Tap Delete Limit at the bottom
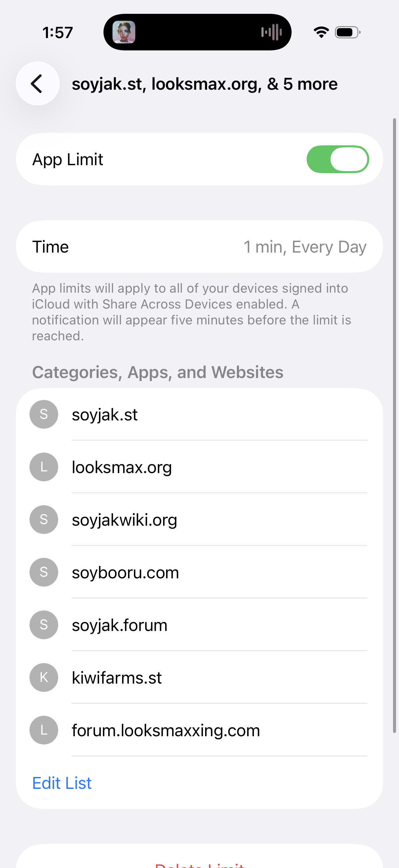This screenshot has height=868, width=399. coord(199,863)
